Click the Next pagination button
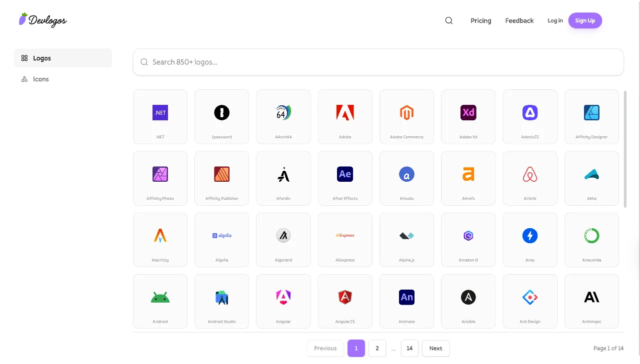640x364 pixels. [436, 349]
